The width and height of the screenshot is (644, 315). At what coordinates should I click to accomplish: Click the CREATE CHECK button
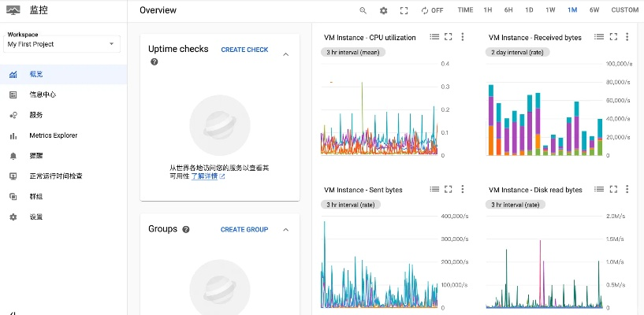(244, 50)
